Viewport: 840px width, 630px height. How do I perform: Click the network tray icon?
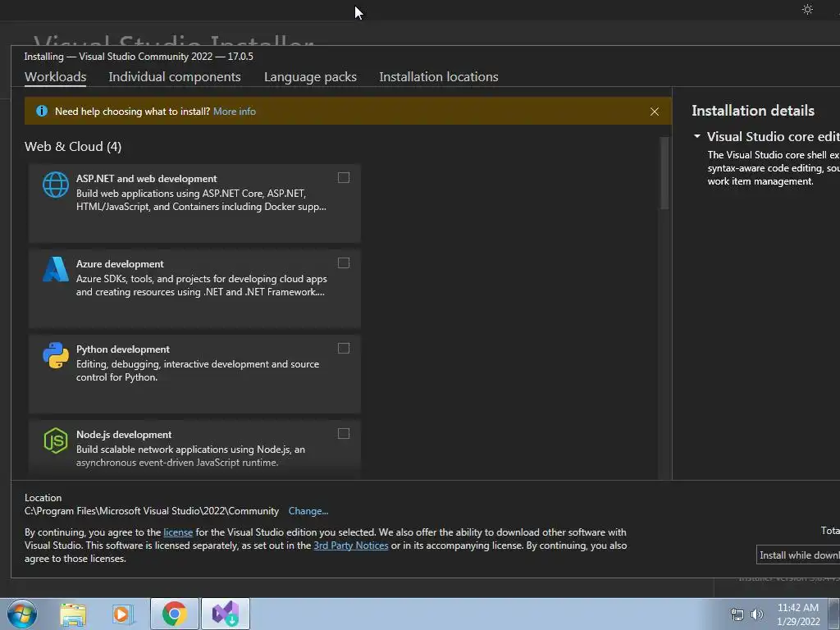(737, 614)
